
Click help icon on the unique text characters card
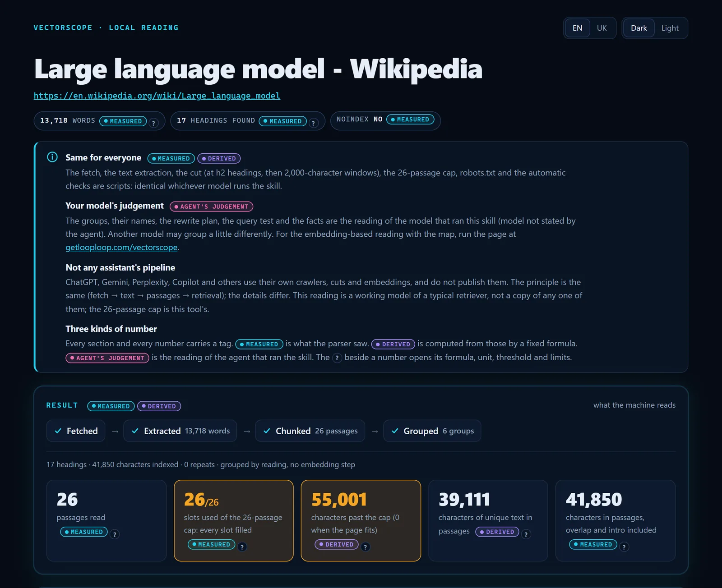point(526,534)
